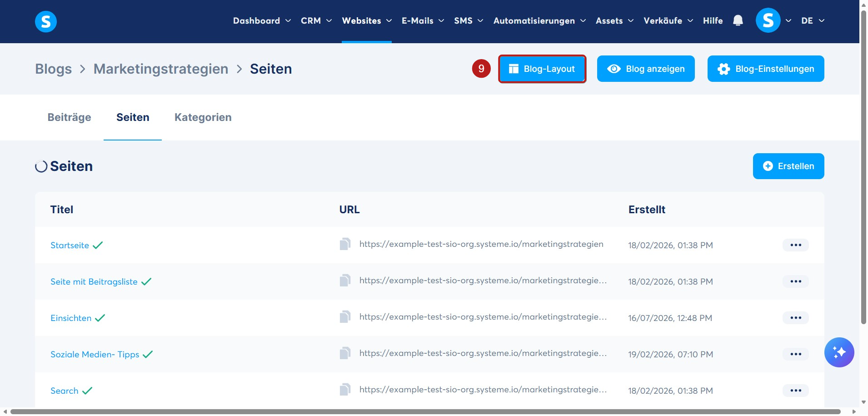Click the user profile avatar icon
Image resolution: width=868 pixels, height=416 pixels.
coord(768,20)
